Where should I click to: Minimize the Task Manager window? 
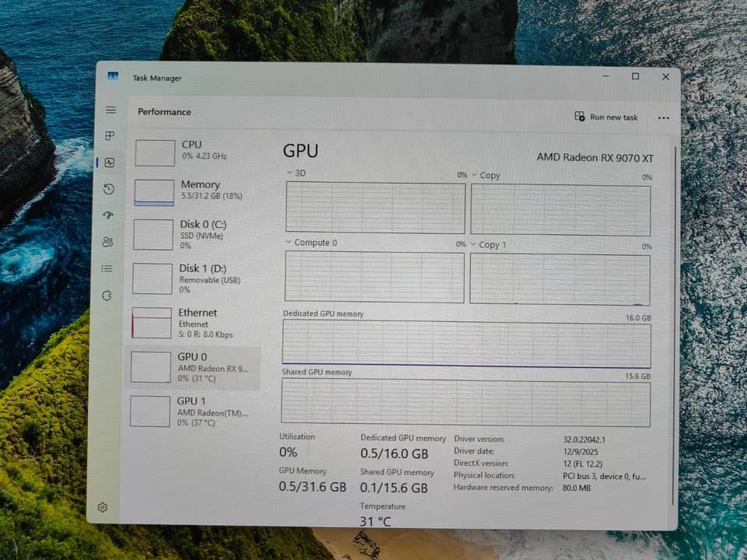point(605,76)
